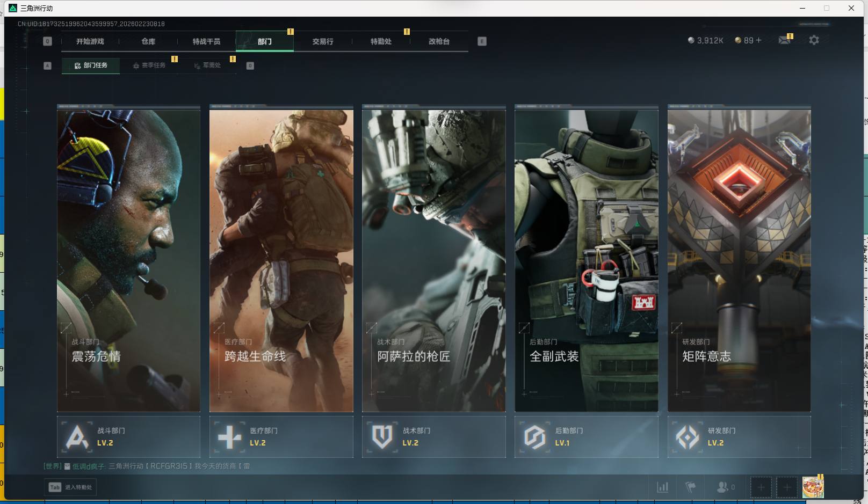868x504 pixels.
Task: Switch to the 仓库 tab
Action: [148, 41]
